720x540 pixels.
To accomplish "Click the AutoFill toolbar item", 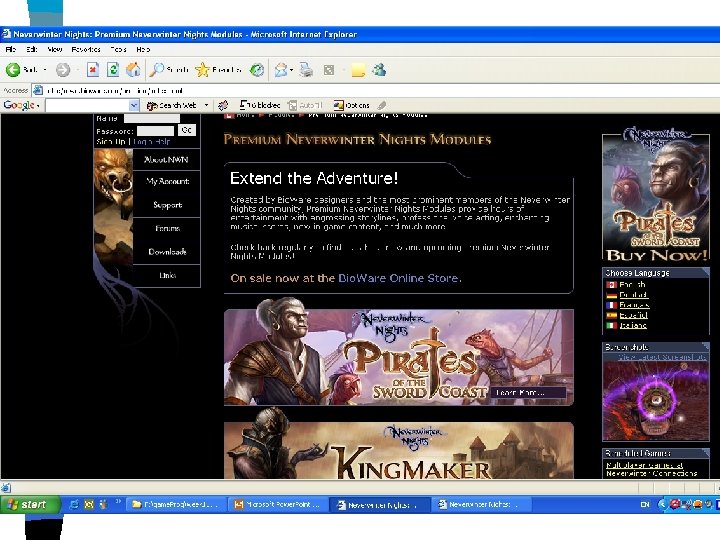I will click(305, 106).
